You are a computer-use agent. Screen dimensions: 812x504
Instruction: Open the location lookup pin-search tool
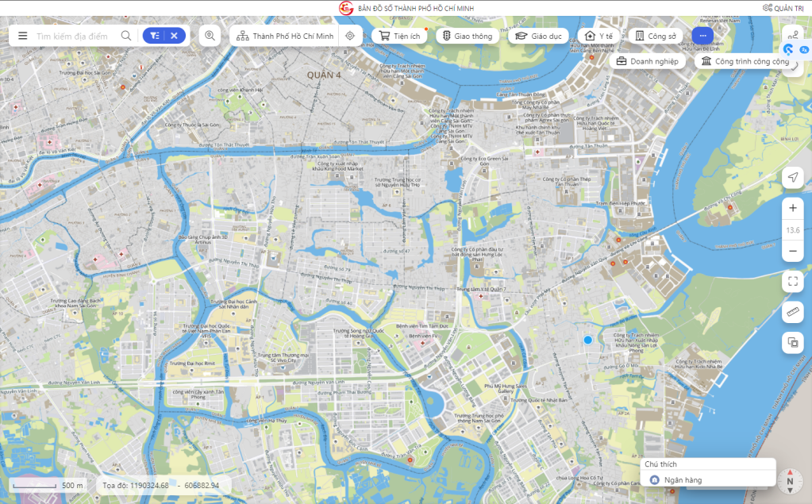point(210,36)
